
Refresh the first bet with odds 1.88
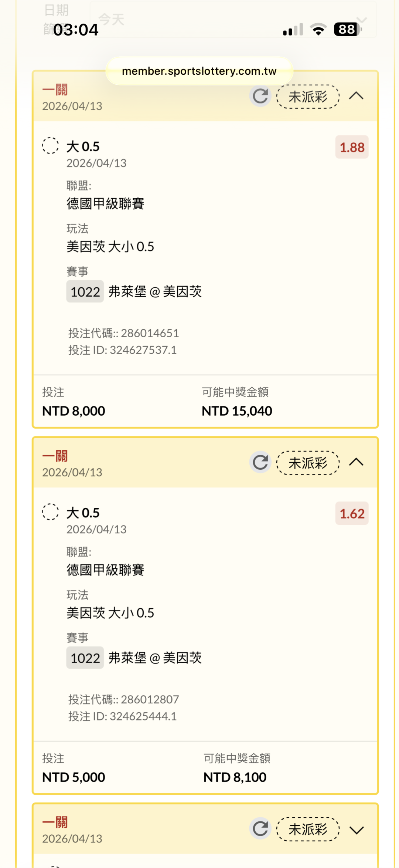260,96
